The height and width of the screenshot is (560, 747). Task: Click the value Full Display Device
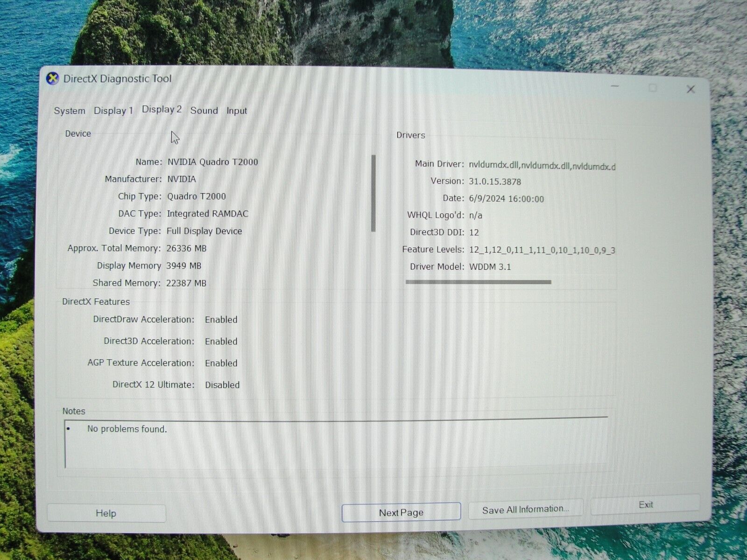tap(204, 231)
